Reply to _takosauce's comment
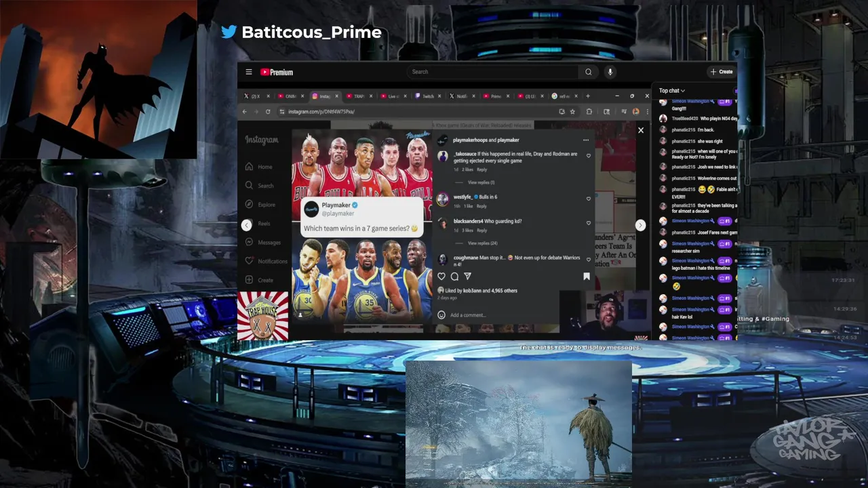The image size is (868, 488). click(482, 169)
